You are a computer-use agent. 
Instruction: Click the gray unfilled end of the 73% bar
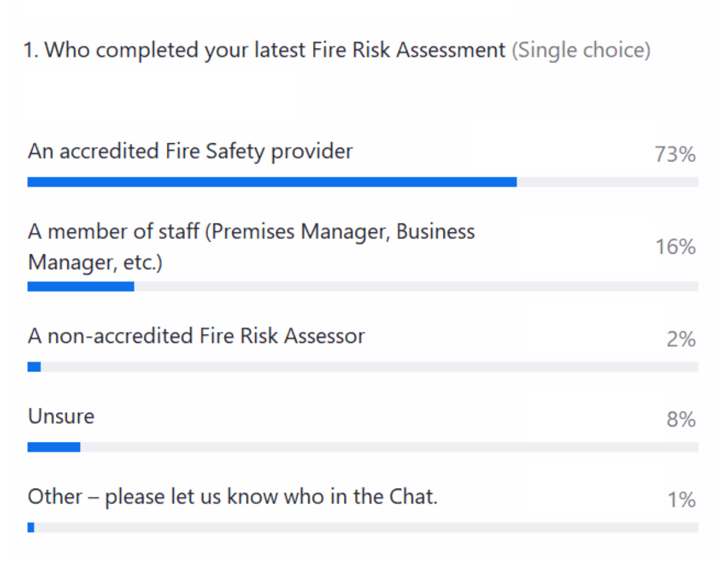pos(607,182)
